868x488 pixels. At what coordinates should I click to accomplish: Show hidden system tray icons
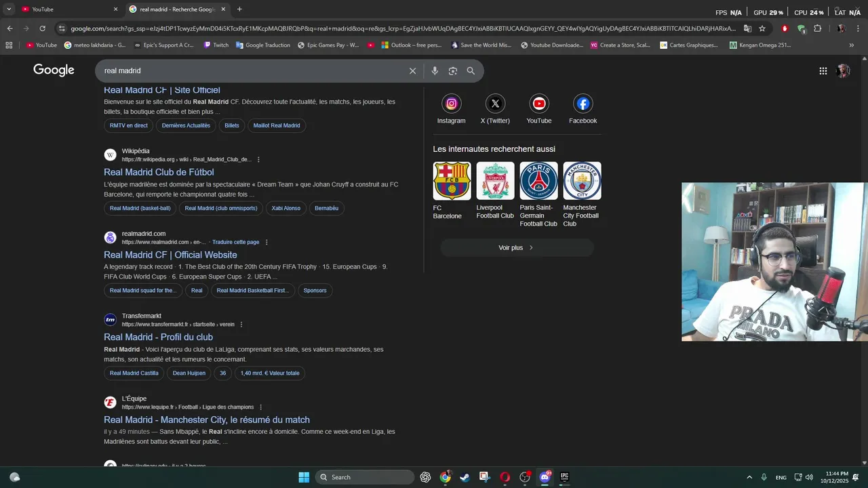pos(749,477)
